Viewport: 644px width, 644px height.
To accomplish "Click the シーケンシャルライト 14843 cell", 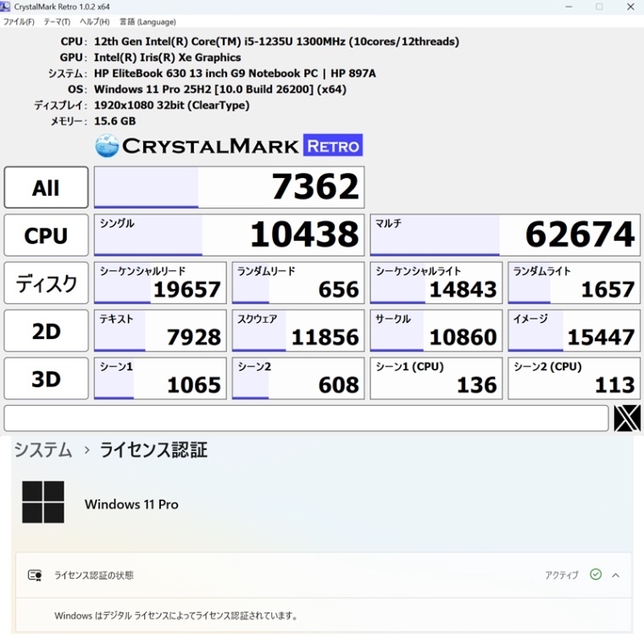I will click(x=436, y=283).
